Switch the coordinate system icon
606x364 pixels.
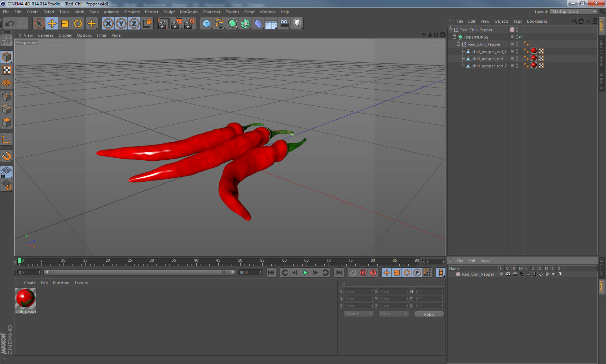pos(147,24)
